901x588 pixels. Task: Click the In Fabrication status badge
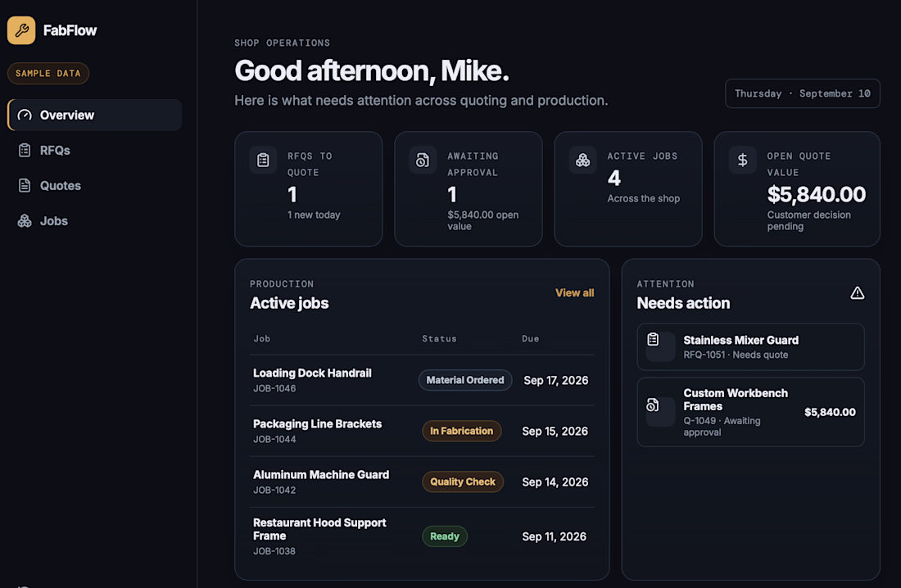click(461, 431)
